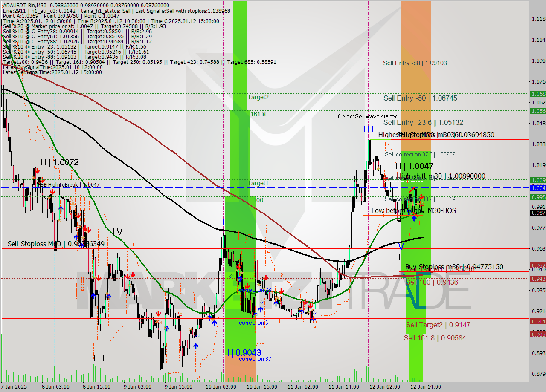The image size is (546, 392).
Task: Click 'Sell correction 87.5 | 1.02926' label
Action: coord(420,154)
